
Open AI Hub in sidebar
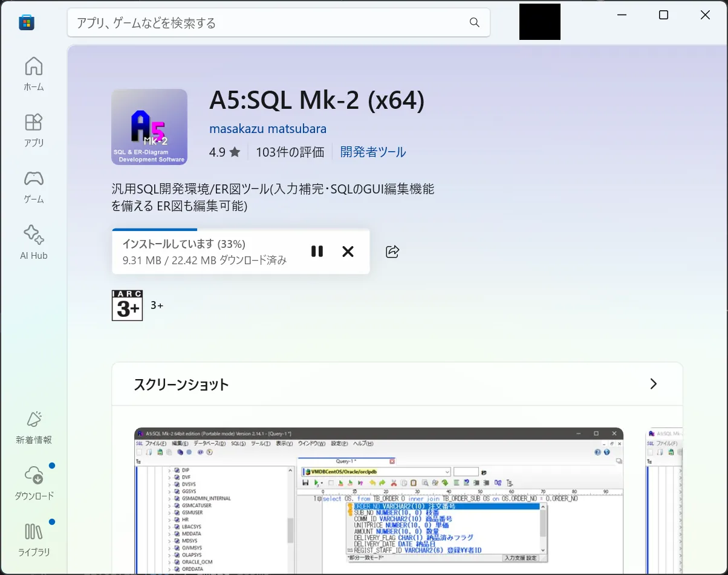(34, 242)
